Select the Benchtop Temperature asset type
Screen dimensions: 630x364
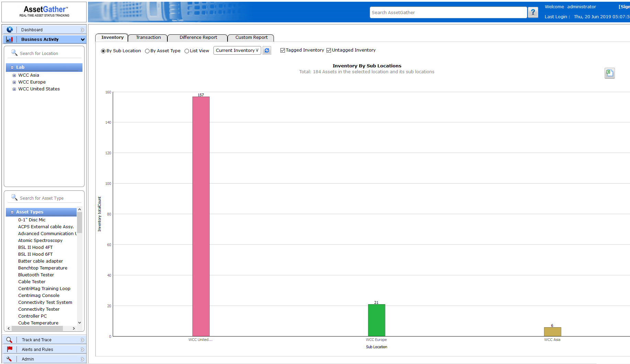(43, 268)
